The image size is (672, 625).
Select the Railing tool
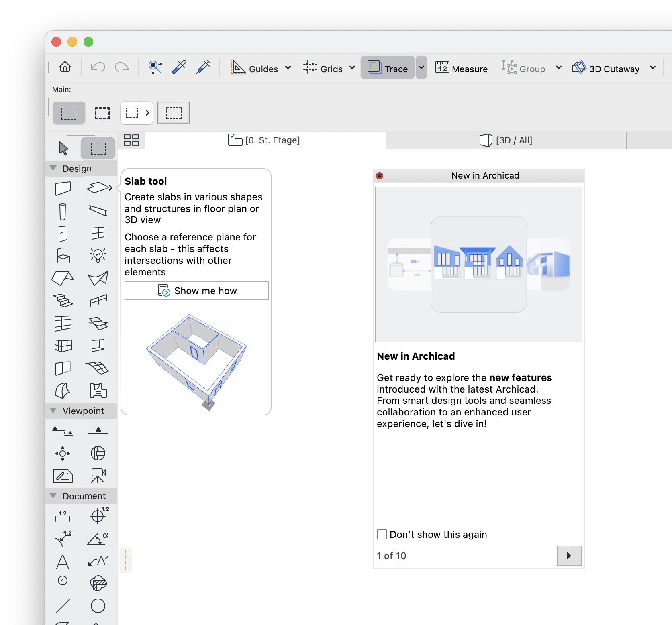coord(98,301)
